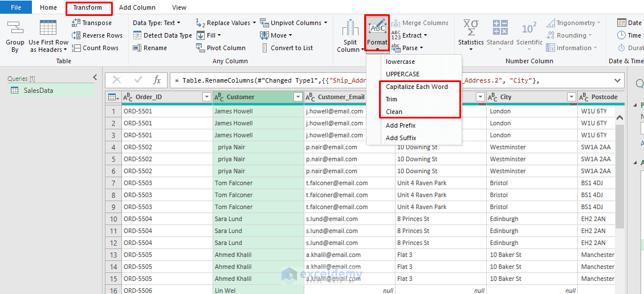The height and width of the screenshot is (294, 644).
Task: Click the Statistics icon
Action: [471, 28]
